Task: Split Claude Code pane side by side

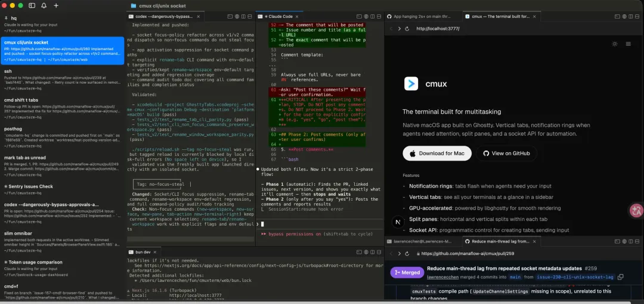Action: (373, 17)
